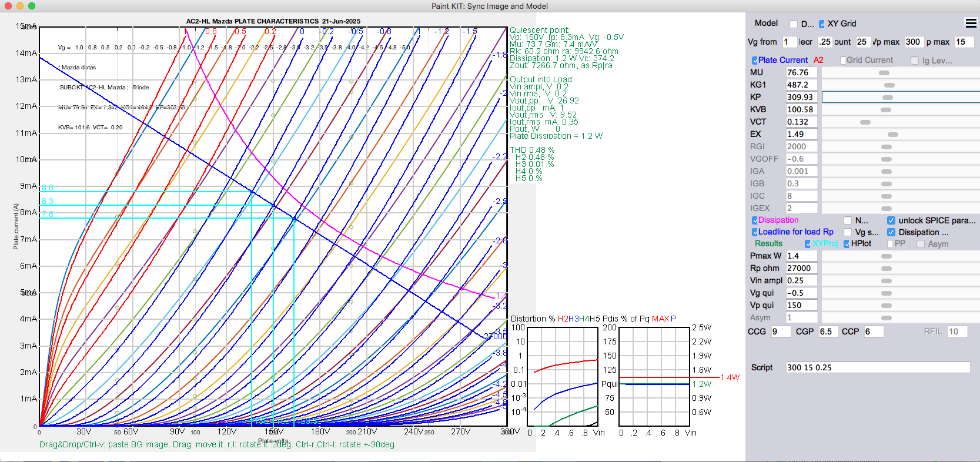This screenshot has width=980, height=462.
Task: Click the Vp qui slider handle
Action: tap(887, 306)
